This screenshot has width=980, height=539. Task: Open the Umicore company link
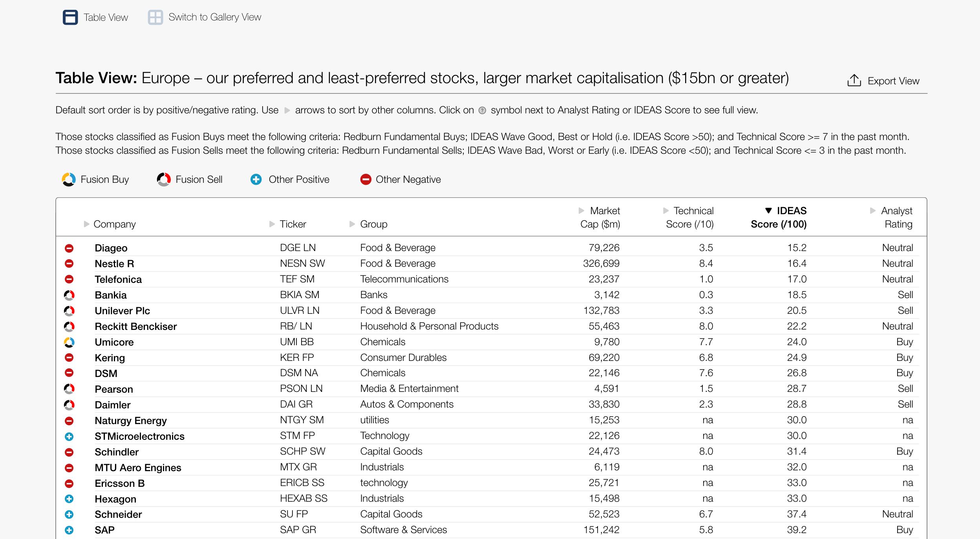point(114,342)
